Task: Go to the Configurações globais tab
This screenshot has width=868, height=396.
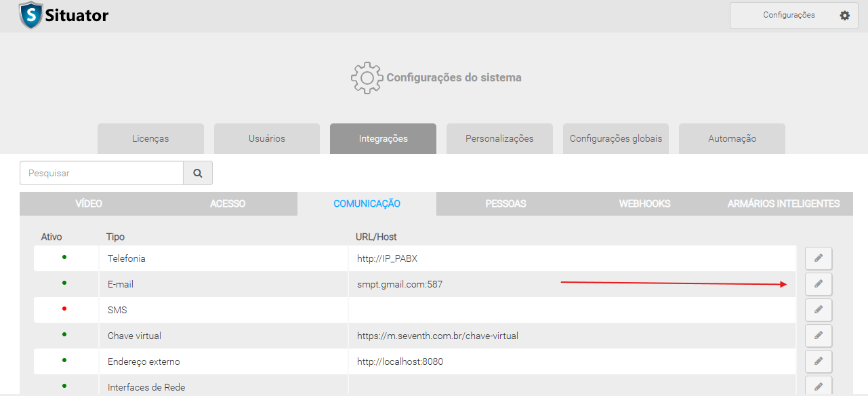Action: tap(616, 138)
